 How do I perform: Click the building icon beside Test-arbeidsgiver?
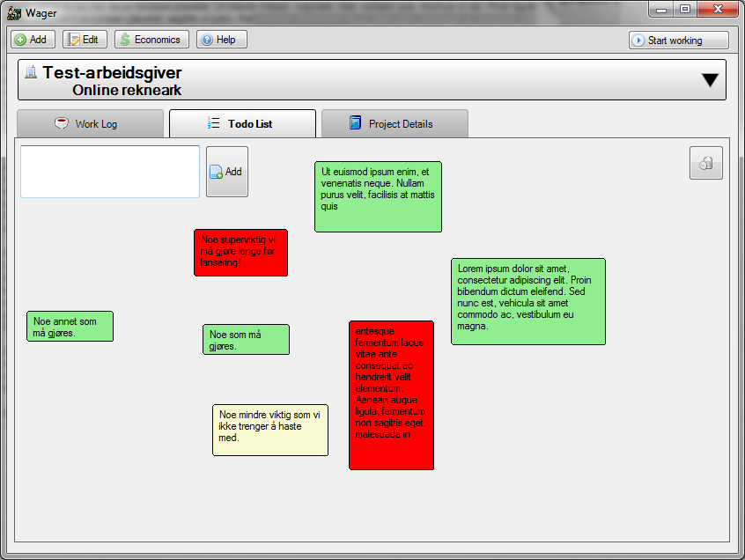(31, 72)
